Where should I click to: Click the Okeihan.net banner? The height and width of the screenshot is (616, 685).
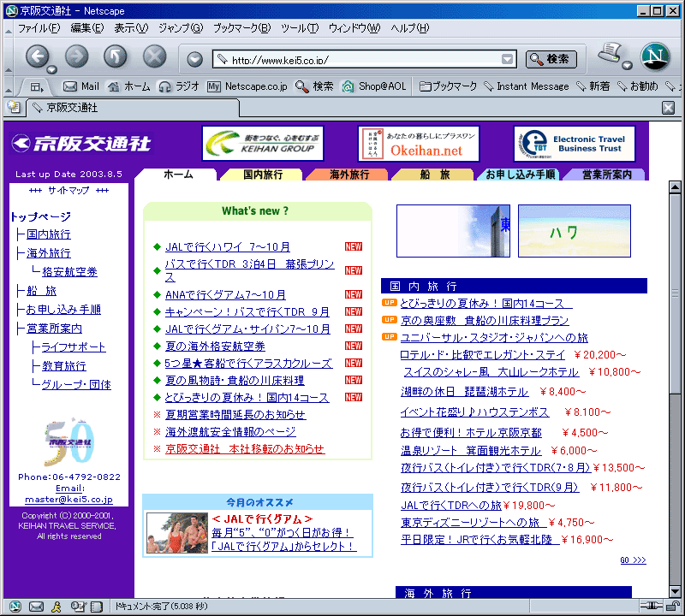419,143
